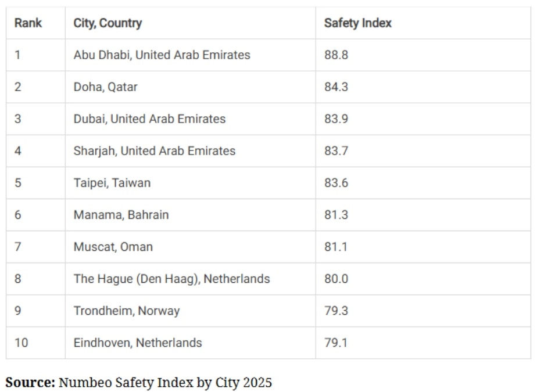
Task: Click the 88.8 safety index value
Action: click(336, 55)
